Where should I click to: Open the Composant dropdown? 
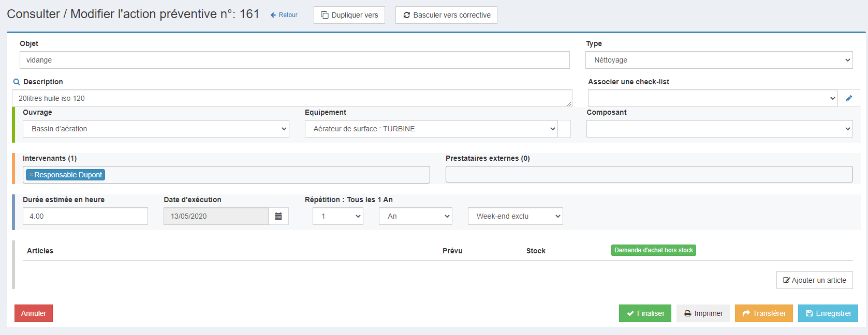[719, 129]
